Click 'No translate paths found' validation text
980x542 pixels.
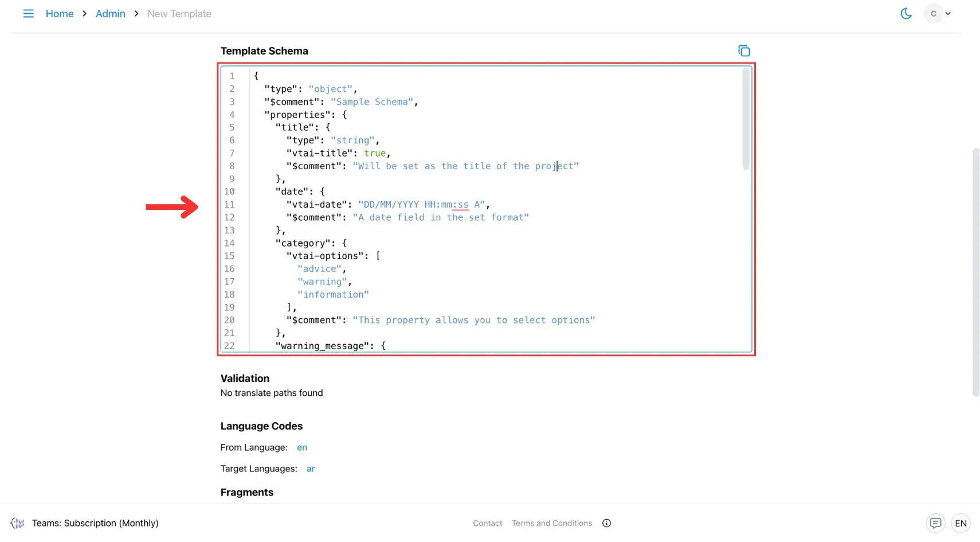tap(272, 393)
